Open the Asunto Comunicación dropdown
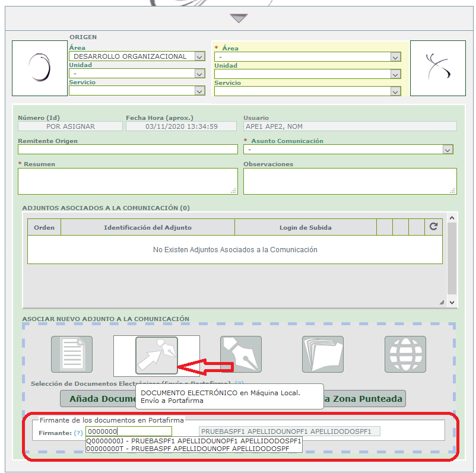The width and height of the screenshot is (476, 473). tap(348, 150)
